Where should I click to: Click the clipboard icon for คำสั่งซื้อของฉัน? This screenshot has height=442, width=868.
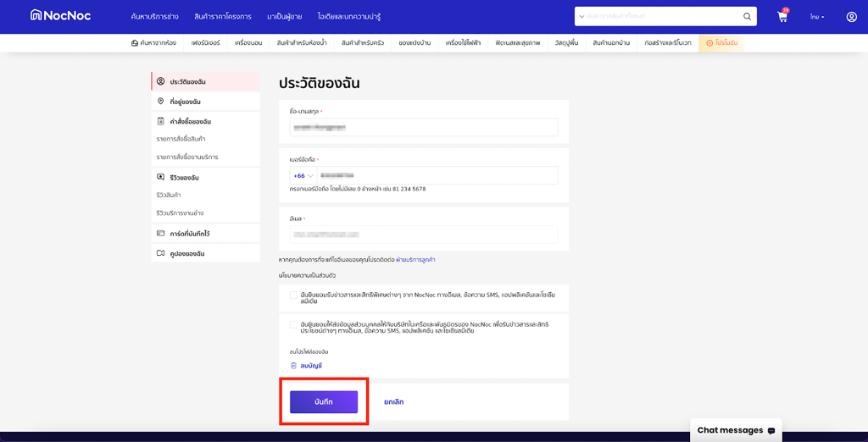point(160,121)
